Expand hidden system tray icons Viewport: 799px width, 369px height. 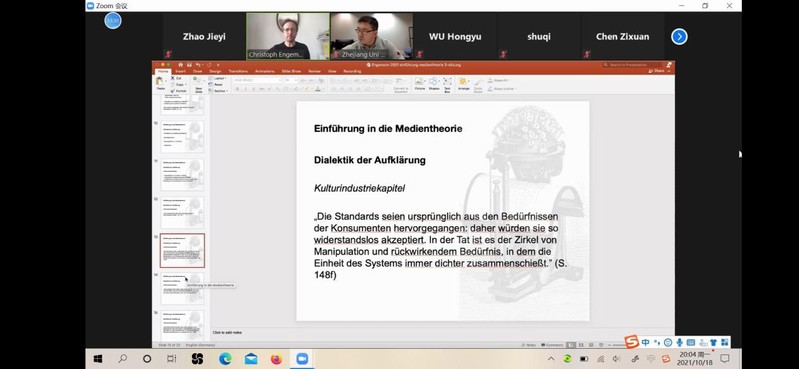point(551,359)
